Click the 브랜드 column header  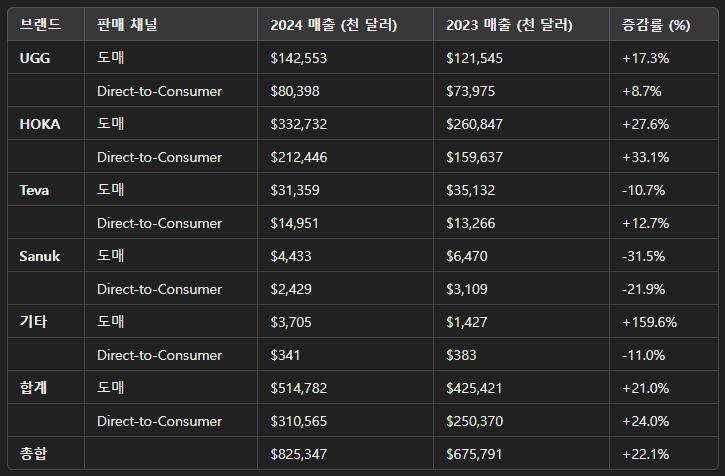click(x=40, y=25)
